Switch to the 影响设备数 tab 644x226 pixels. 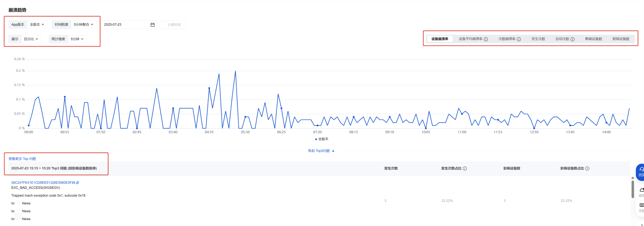click(x=593, y=39)
